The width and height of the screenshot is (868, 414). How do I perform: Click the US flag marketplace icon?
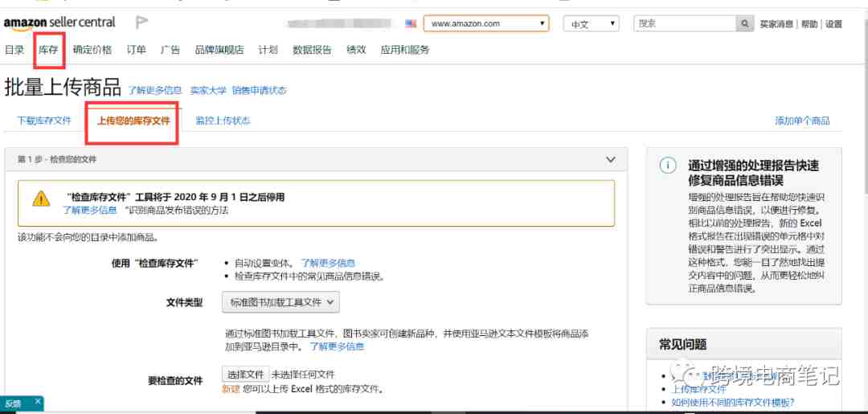pos(411,24)
